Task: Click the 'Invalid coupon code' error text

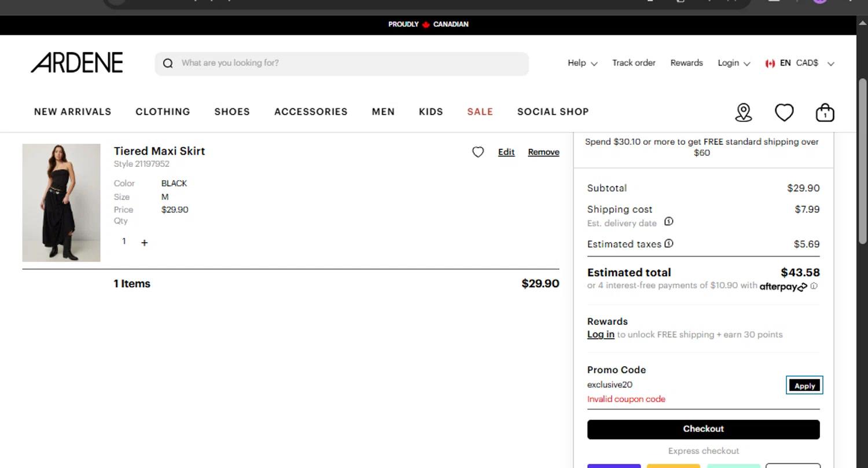Action: pos(626,399)
